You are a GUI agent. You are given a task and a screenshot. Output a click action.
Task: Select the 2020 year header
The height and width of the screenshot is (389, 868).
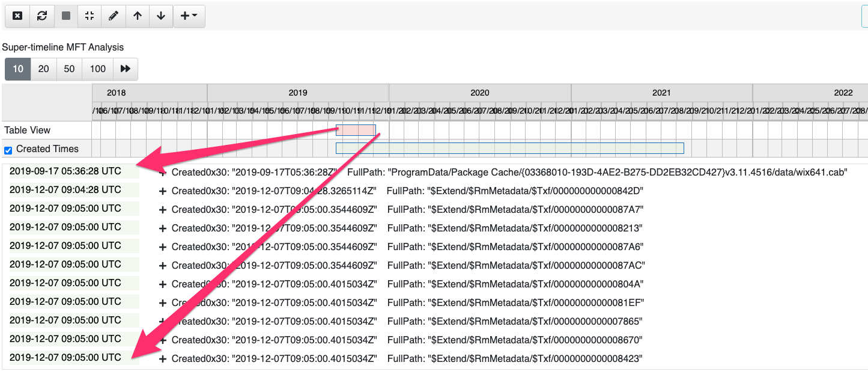click(479, 92)
